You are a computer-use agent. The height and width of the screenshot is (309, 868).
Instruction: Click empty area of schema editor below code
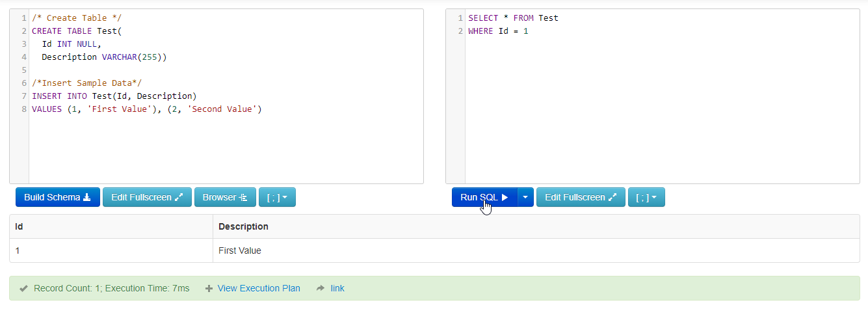[x=226, y=150]
